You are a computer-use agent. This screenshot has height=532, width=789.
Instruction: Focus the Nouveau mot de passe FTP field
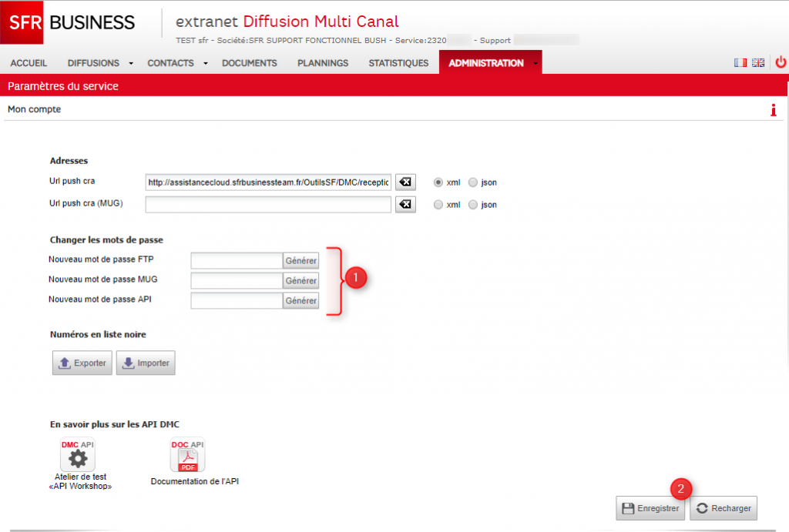click(237, 260)
